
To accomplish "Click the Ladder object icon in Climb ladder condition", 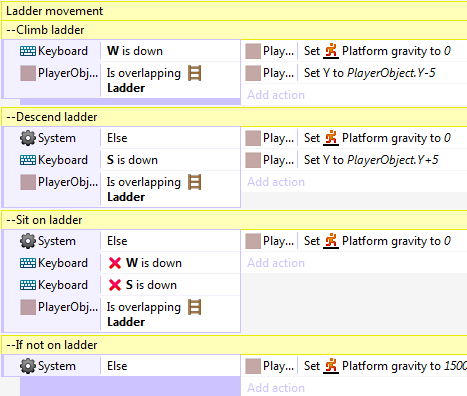I will click(x=195, y=73).
